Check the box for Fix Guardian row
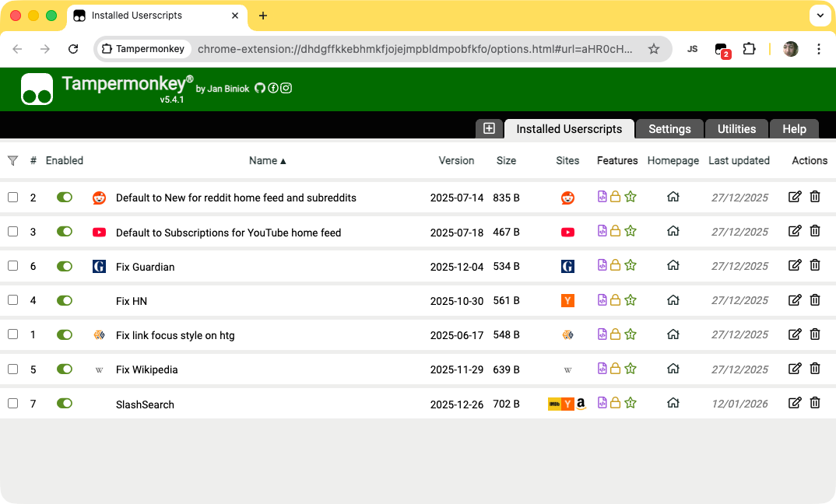Screen dimensions: 836x504 (12, 265)
